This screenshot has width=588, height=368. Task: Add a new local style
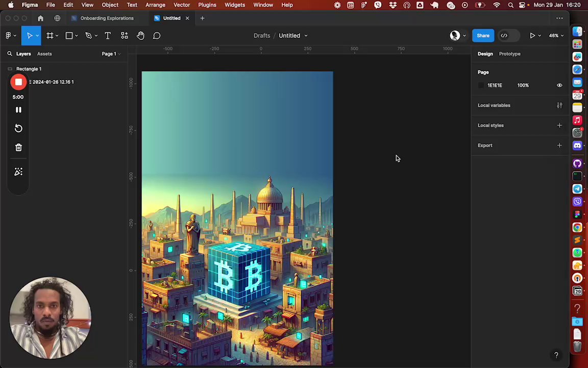559,125
